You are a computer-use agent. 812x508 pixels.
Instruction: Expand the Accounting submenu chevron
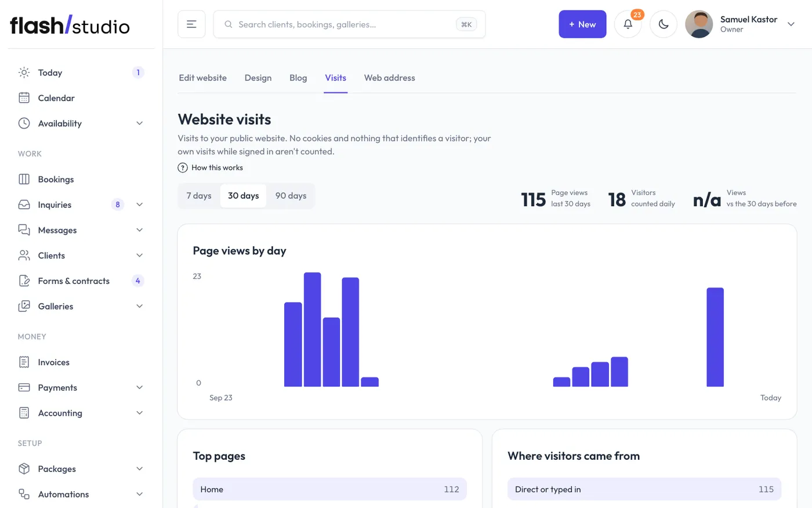139,413
